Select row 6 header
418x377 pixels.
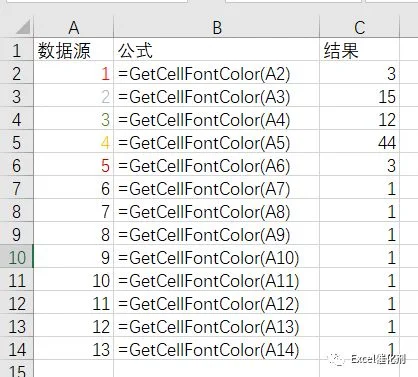coord(17,164)
